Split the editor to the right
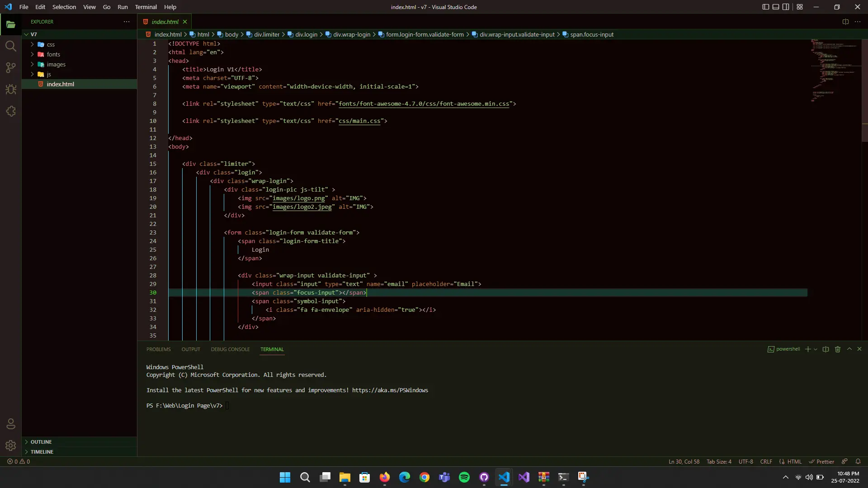 pos(845,22)
